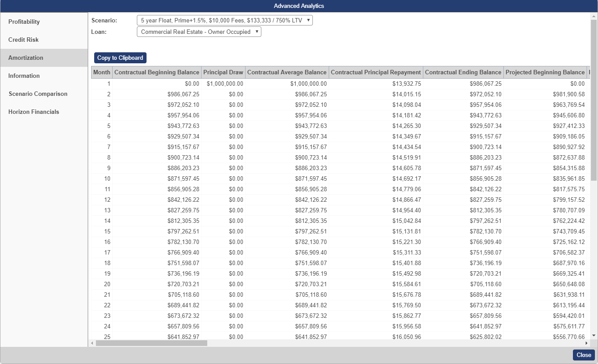Click Contractual Principal Repayment column header
This screenshot has width=598, height=364.
coord(376,72)
